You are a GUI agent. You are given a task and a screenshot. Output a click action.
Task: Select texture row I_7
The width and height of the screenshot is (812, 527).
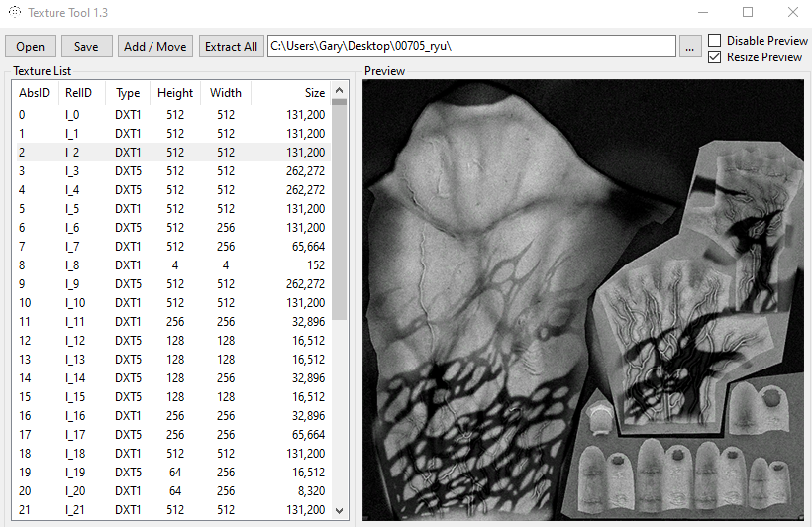pyautogui.click(x=173, y=246)
